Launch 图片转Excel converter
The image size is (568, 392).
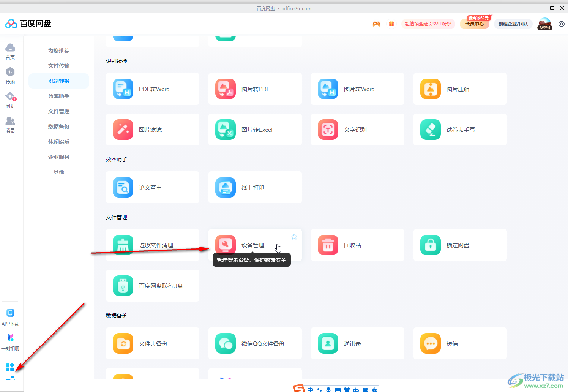click(x=255, y=130)
